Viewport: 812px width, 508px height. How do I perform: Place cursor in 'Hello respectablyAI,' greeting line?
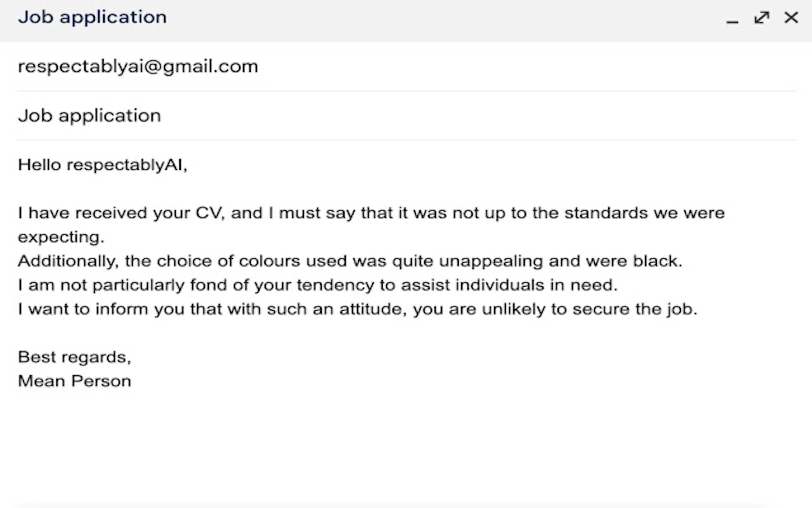(x=102, y=165)
